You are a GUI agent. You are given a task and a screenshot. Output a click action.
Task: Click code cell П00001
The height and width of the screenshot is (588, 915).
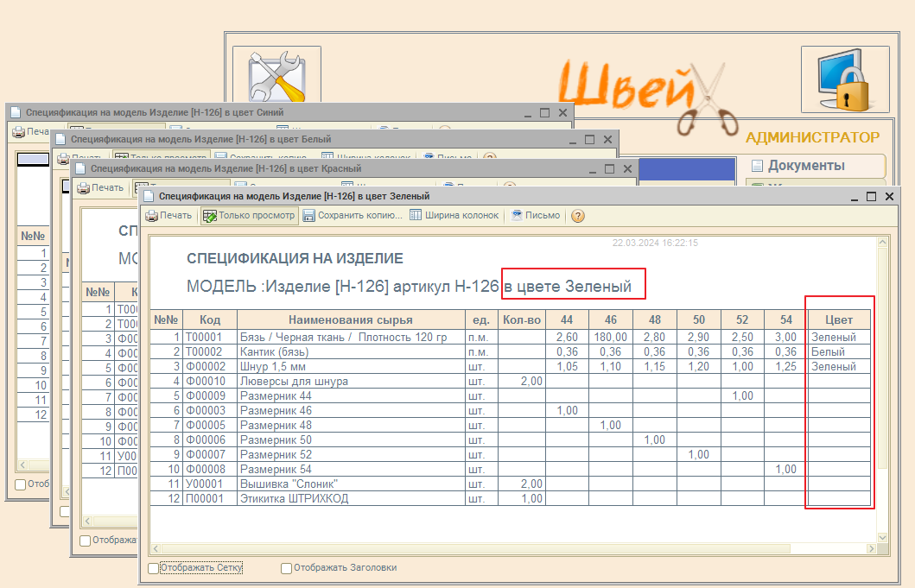[x=210, y=499]
